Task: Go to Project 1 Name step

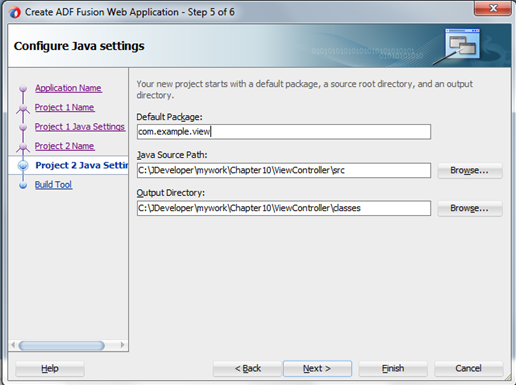Action: click(65, 107)
